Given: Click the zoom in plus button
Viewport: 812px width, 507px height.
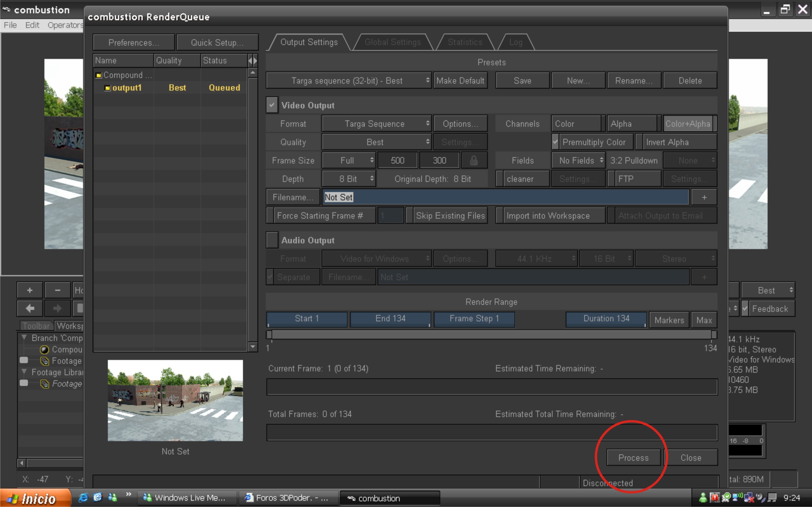Looking at the screenshot, I should point(30,290).
